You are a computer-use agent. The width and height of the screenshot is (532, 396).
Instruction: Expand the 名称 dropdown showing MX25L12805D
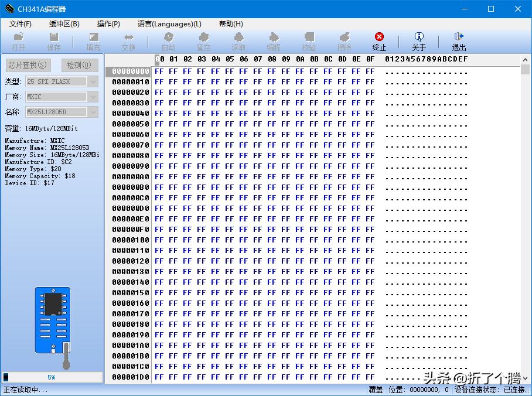pos(93,112)
